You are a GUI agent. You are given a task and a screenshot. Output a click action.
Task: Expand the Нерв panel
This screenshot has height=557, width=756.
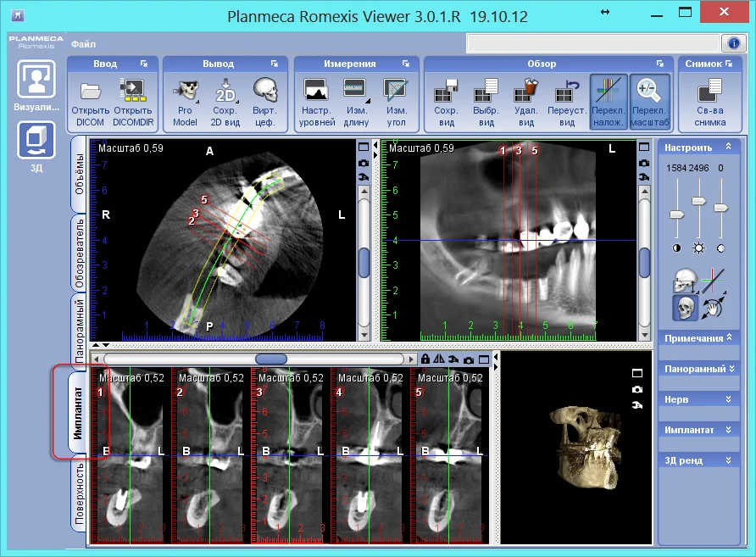[x=698, y=399]
